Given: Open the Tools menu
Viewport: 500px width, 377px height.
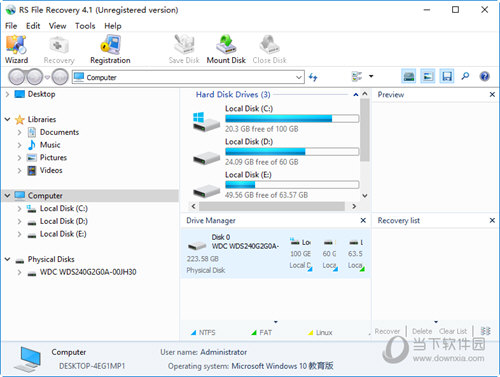Looking at the screenshot, I should click(85, 26).
